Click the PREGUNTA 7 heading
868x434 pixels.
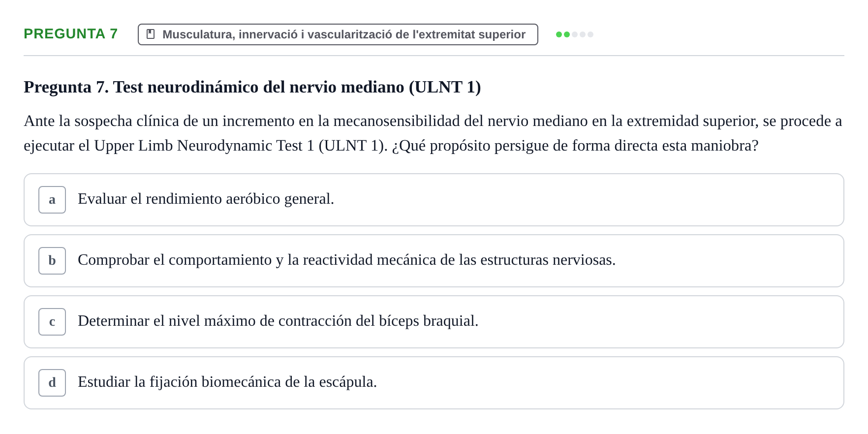pyautogui.click(x=71, y=33)
